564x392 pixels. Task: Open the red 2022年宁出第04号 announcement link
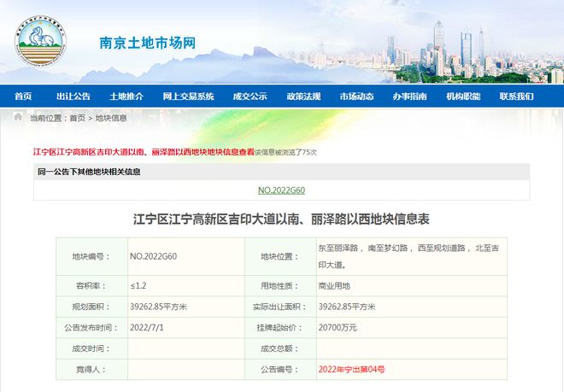point(351,370)
